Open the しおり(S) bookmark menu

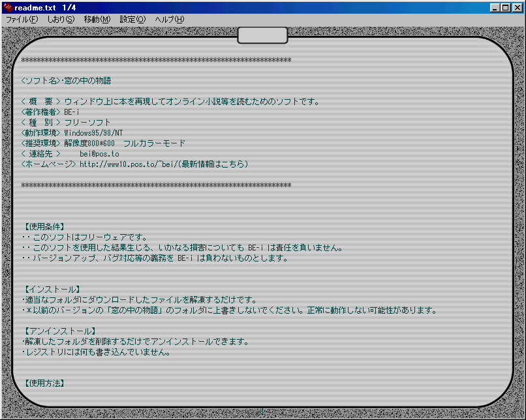coord(61,20)
